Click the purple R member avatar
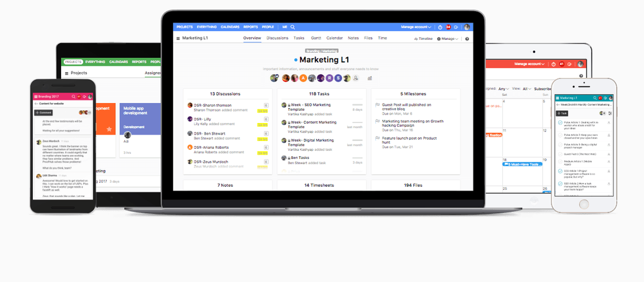The image size is (644, 282). click(329, 78)
